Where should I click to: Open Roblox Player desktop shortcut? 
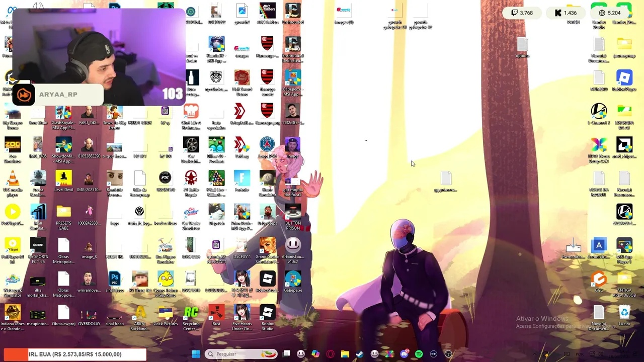[624, 80]
